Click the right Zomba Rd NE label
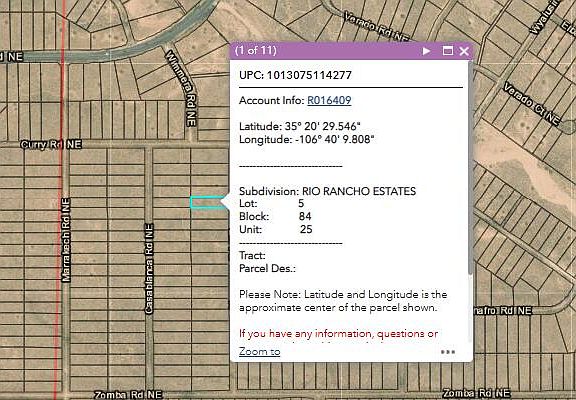The width and height of the screenshot is (576, 400). pyautogui.click(x=476, y=393)
